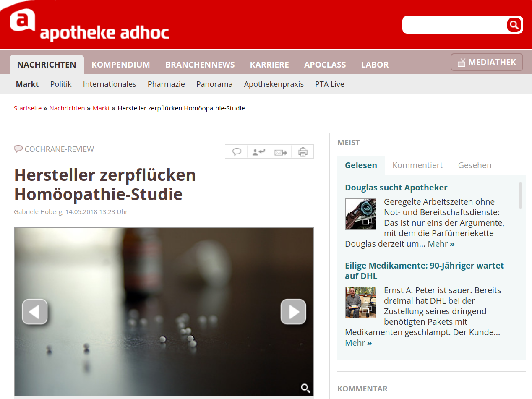
Task: Show the previous gallery image
Action: click(x=35, y=312)
